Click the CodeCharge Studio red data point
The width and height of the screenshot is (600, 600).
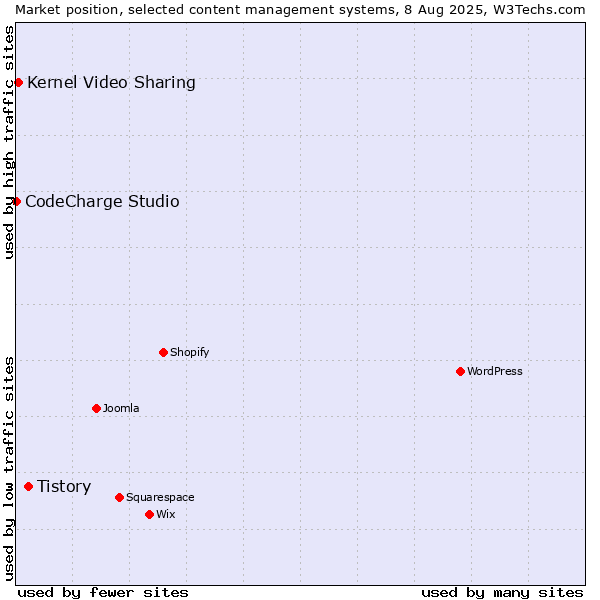click(x=16, y=202)
